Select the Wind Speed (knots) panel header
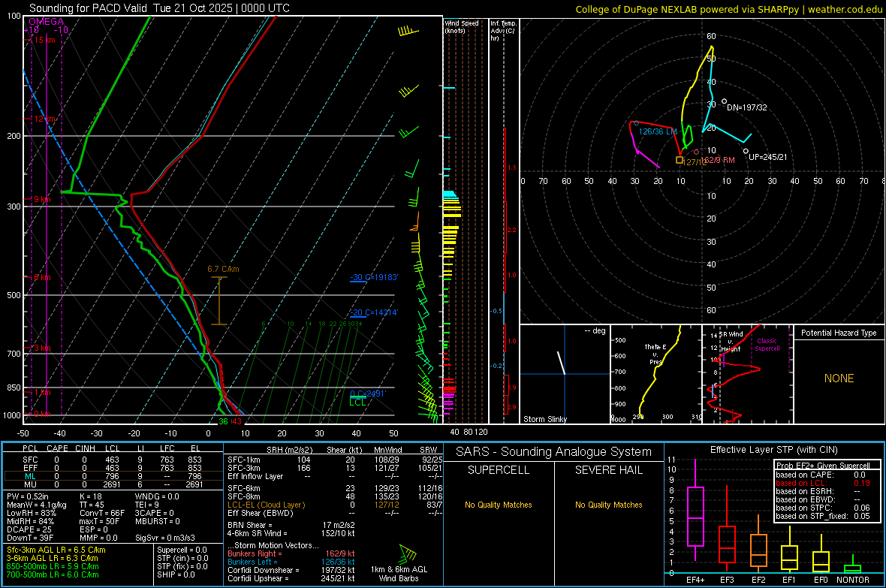 coord(462,26)
